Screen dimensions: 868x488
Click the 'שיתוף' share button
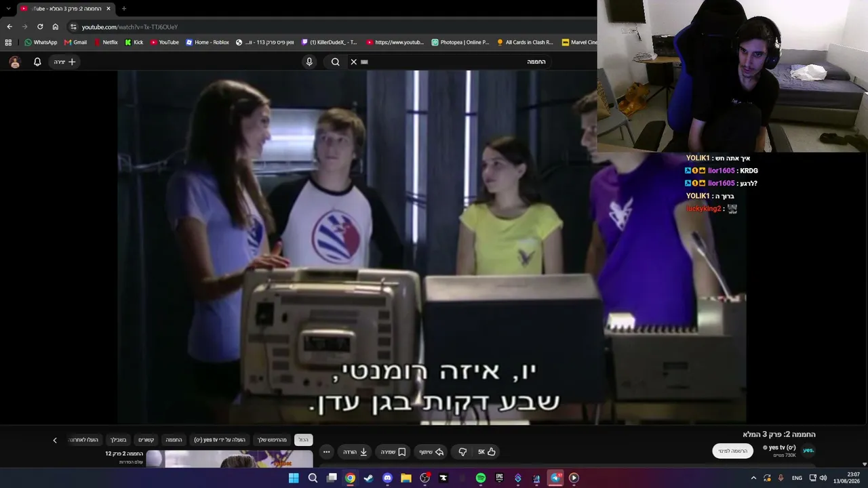431,452
